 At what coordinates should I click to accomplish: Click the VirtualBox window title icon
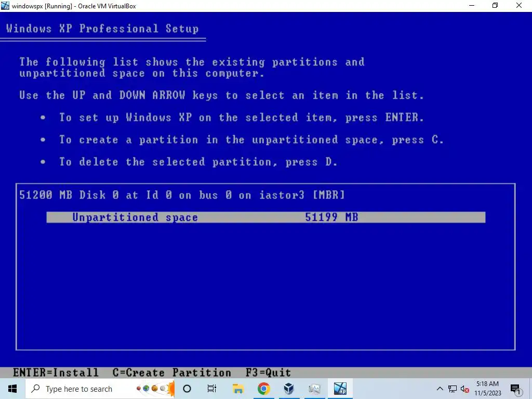click(5, 5)
